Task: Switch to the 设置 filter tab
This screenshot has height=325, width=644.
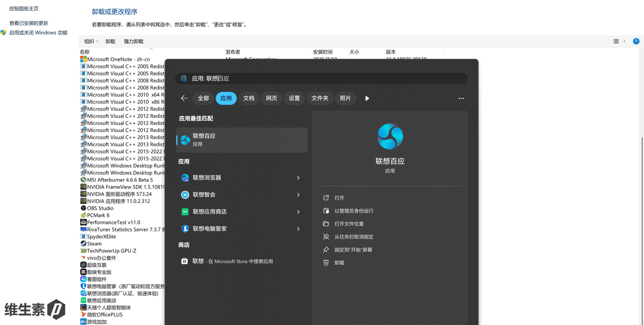Action: tap(294, 98)
